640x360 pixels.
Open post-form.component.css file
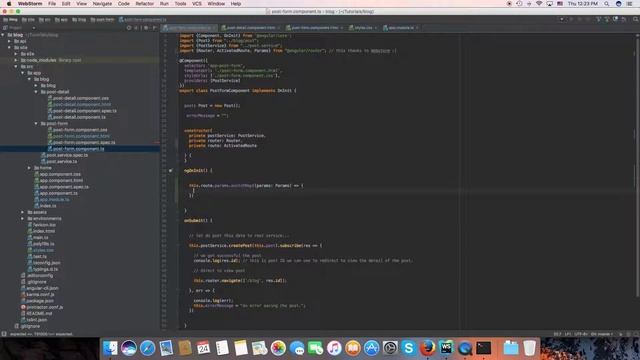coord(77,130)
